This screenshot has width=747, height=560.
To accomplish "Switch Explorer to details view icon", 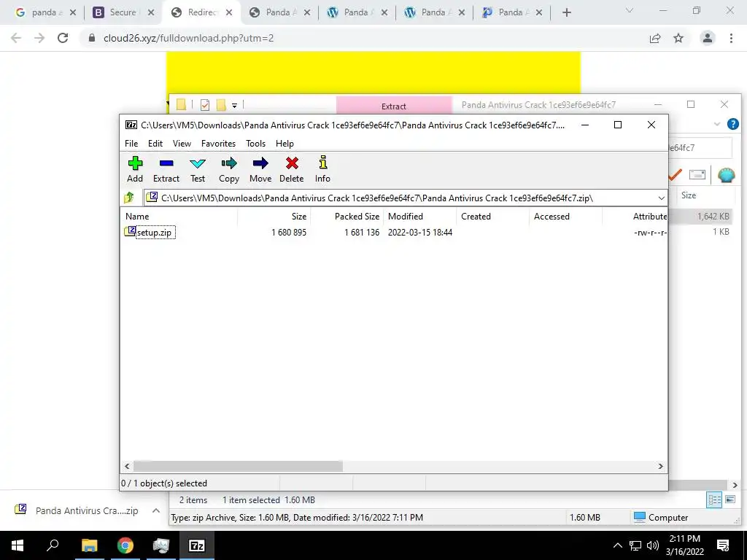I will [714, 499].
